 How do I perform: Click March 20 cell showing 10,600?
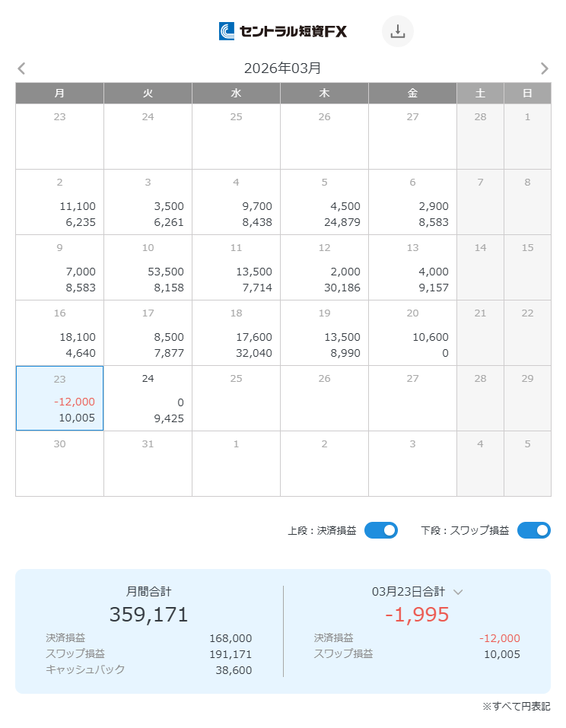tap(412, 332)
